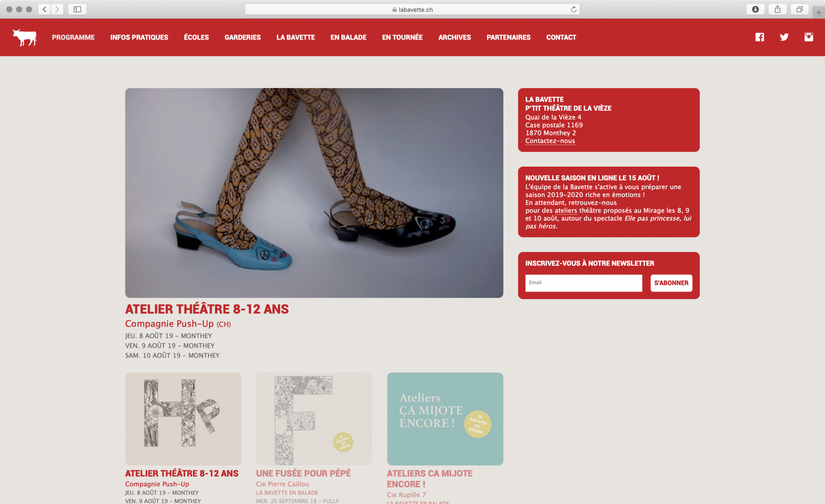Reload the page using the refresh icon

[573, 9]
